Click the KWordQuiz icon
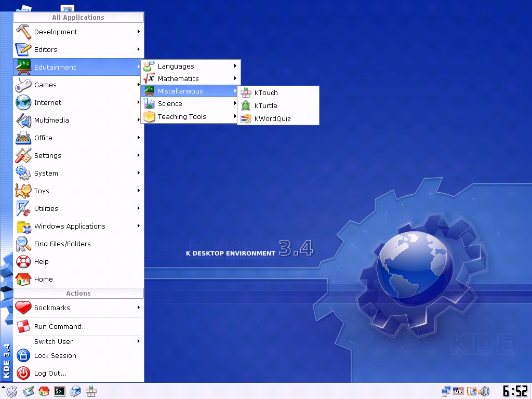 [246, 119]
